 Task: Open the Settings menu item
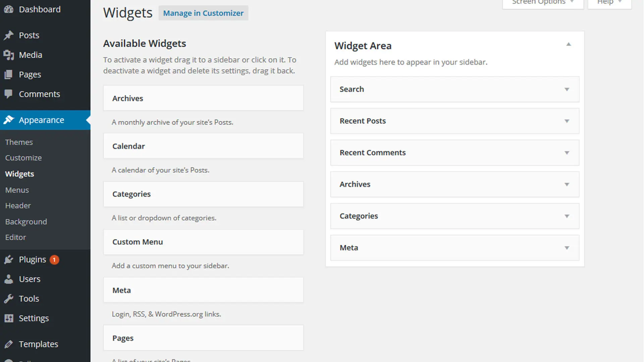[x=45, y=318]
